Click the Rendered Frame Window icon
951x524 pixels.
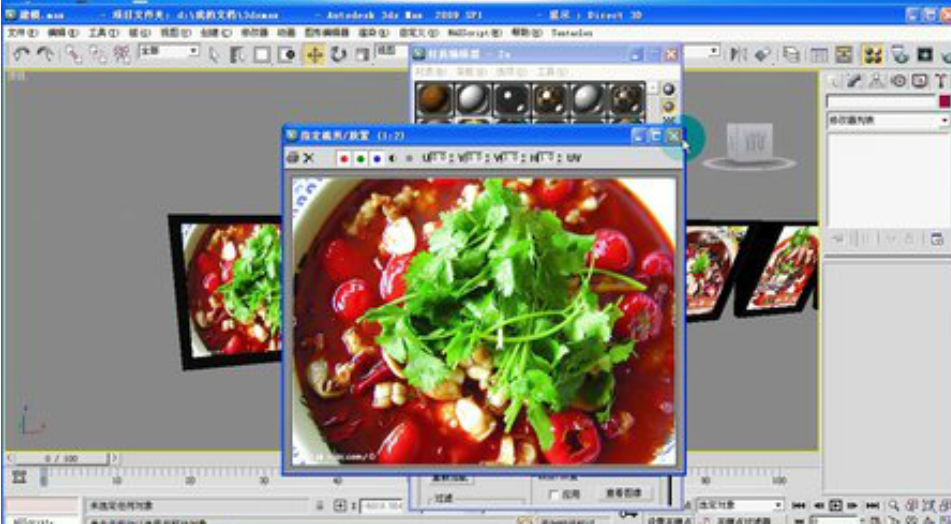coord(925,55)
